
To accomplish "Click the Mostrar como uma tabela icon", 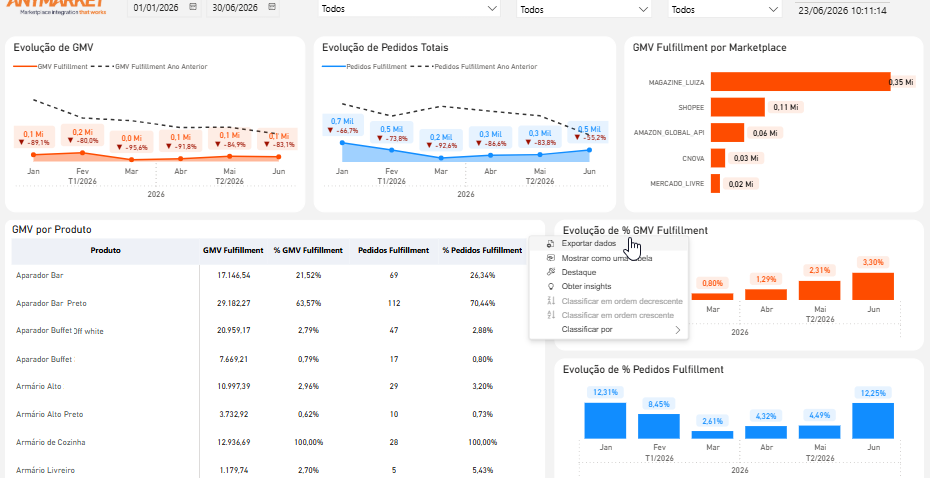I will pos(550,258).
